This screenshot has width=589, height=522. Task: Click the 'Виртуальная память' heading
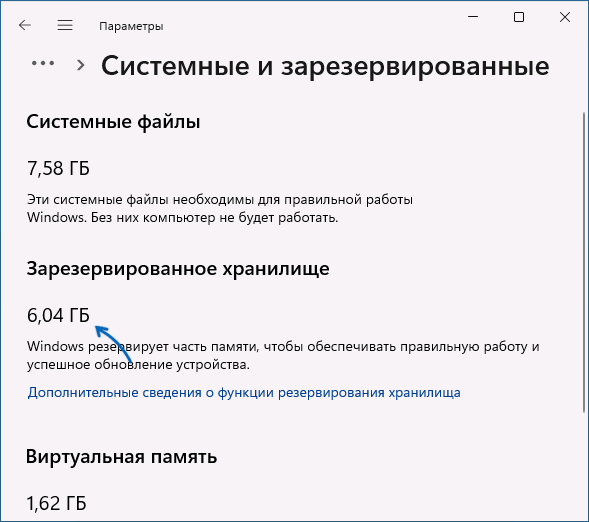(121, 457)
